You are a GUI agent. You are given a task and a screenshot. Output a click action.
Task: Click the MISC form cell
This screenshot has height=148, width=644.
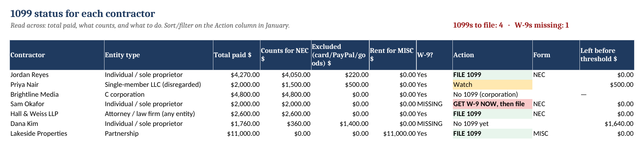click(x=556, y=133)
